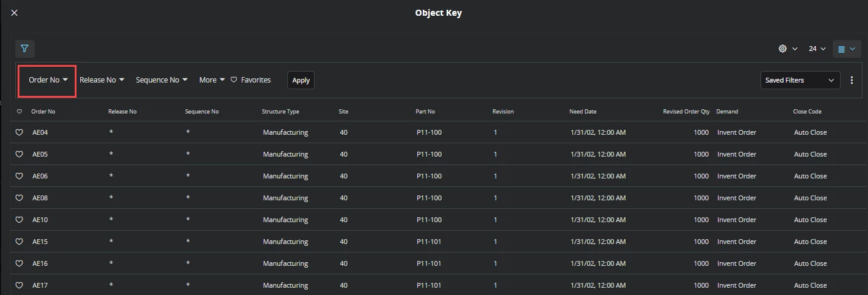868x295 pixels.
Task: Click the Apply button
Action: point(301,80)
